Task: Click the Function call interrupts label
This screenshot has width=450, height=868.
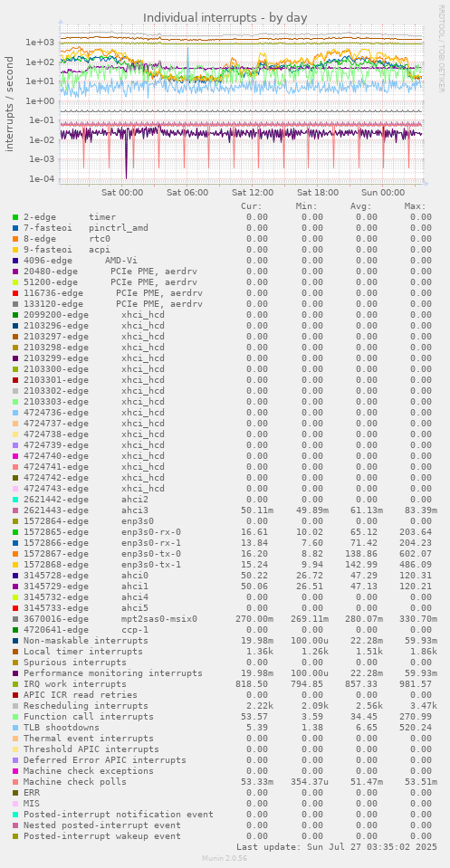Action: (x=89, y=716)
